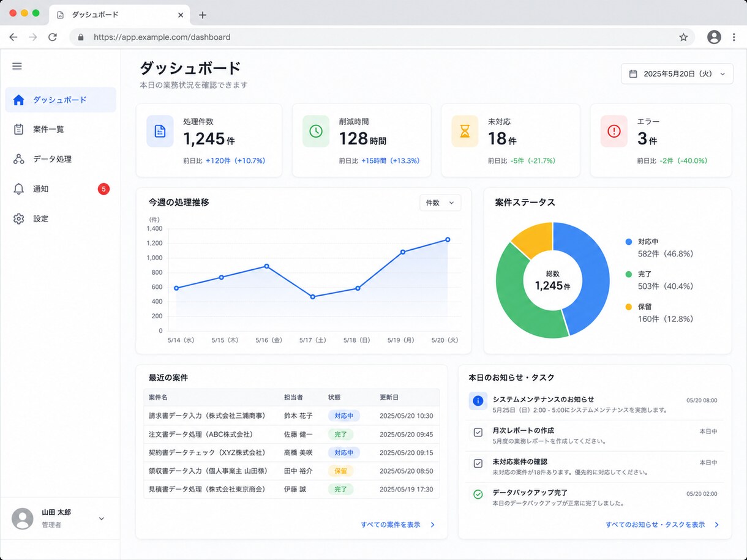
Task: Click すべての案件を表示 link
Action: point(391,525)
